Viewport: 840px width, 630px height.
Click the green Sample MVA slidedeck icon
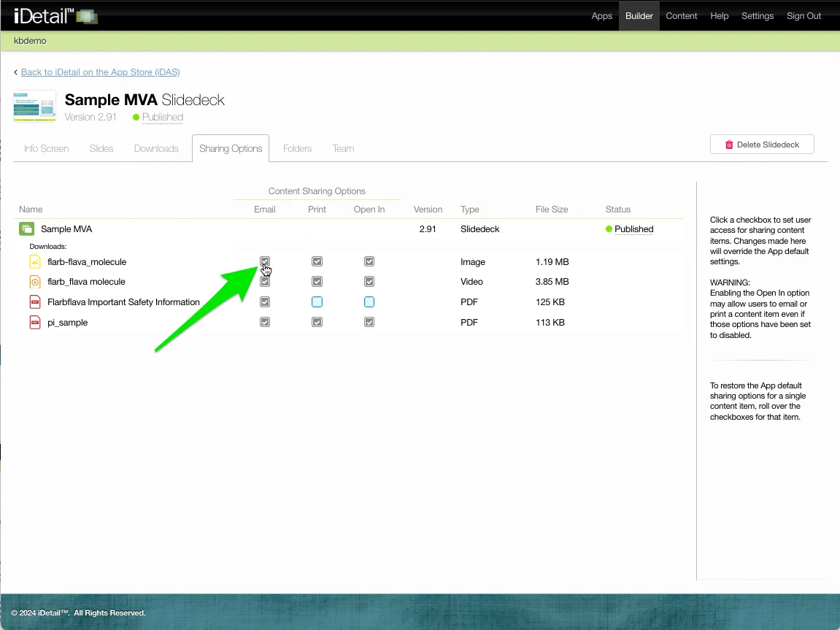pos(26,229)
